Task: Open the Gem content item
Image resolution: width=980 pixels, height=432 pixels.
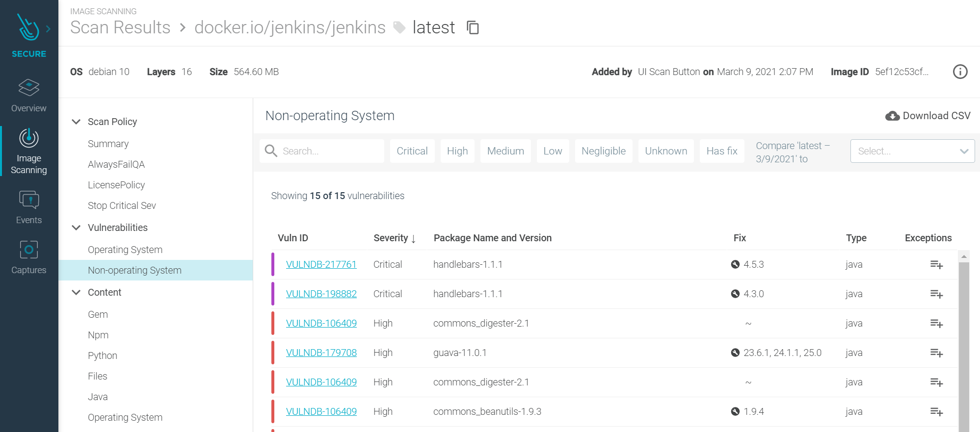Action: coord(98,314)
